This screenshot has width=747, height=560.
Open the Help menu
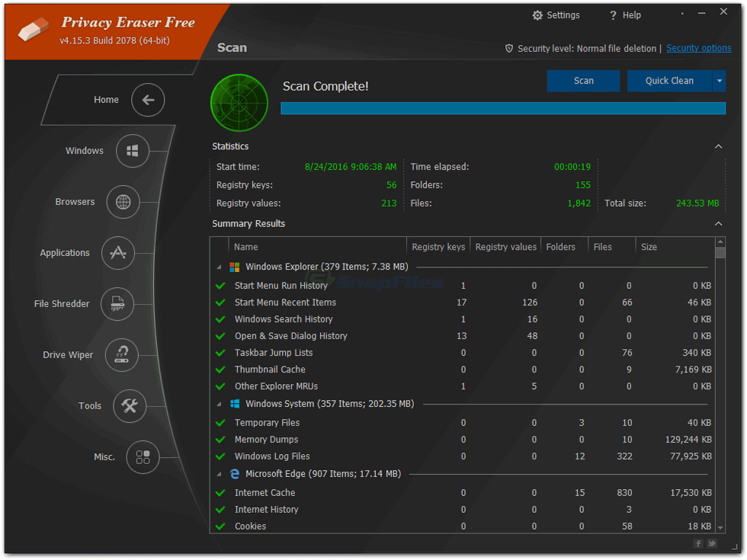tap(625, 15)
